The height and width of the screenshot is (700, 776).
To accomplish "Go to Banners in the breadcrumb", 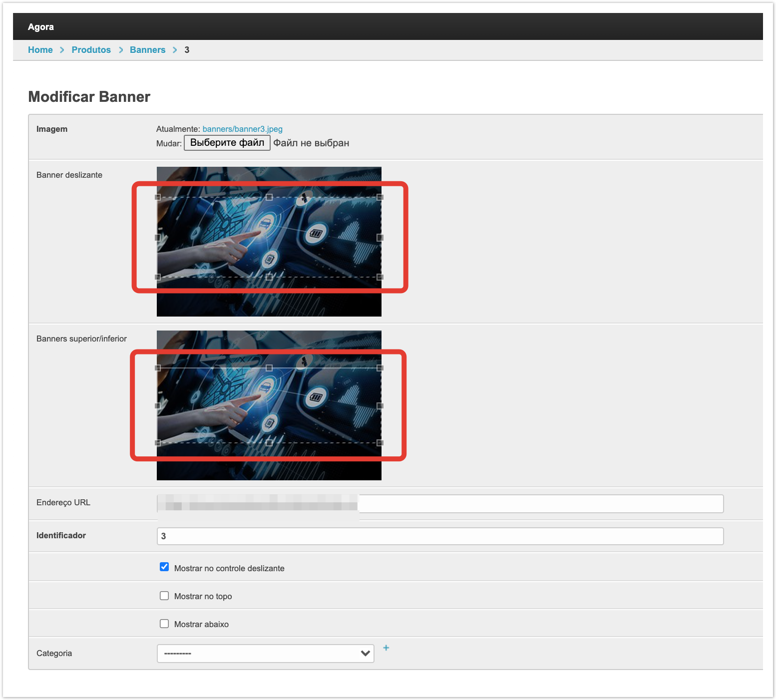I will point(147,50).
